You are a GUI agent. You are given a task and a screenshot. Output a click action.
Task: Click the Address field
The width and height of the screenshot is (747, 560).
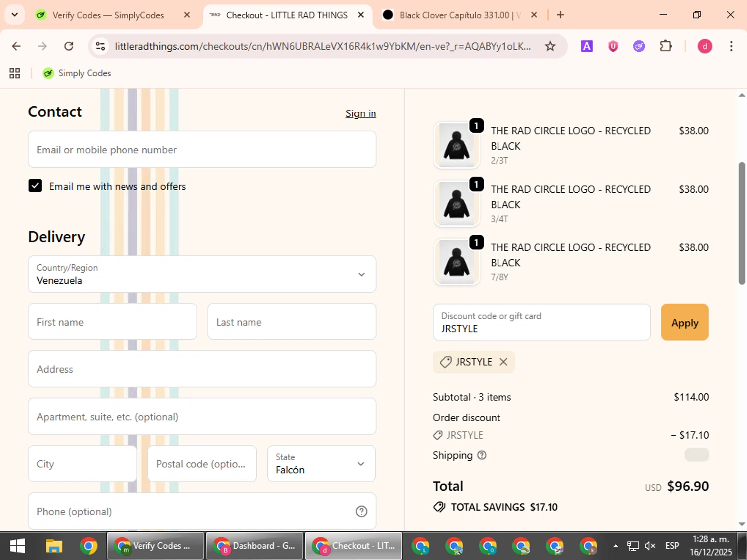click(202, 369)
